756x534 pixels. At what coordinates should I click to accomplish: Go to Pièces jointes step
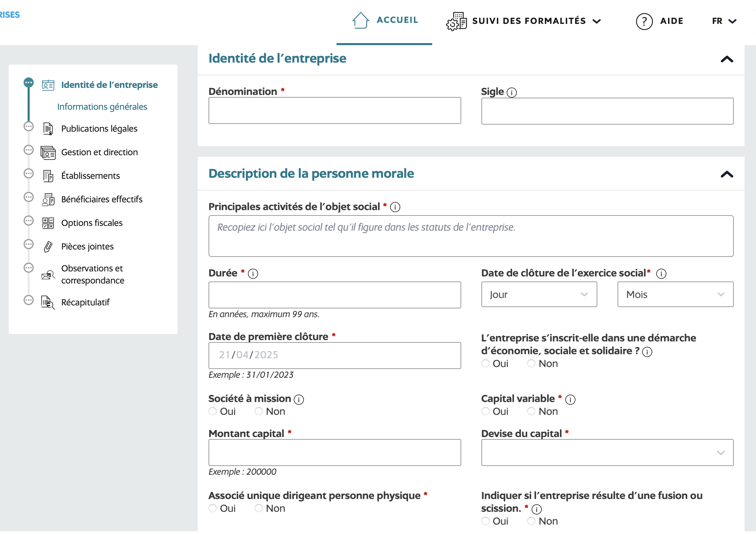(87, 246)
